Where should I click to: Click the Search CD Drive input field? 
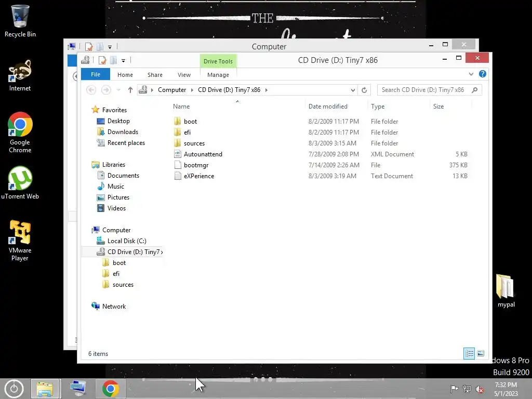[x=424, y=90]
